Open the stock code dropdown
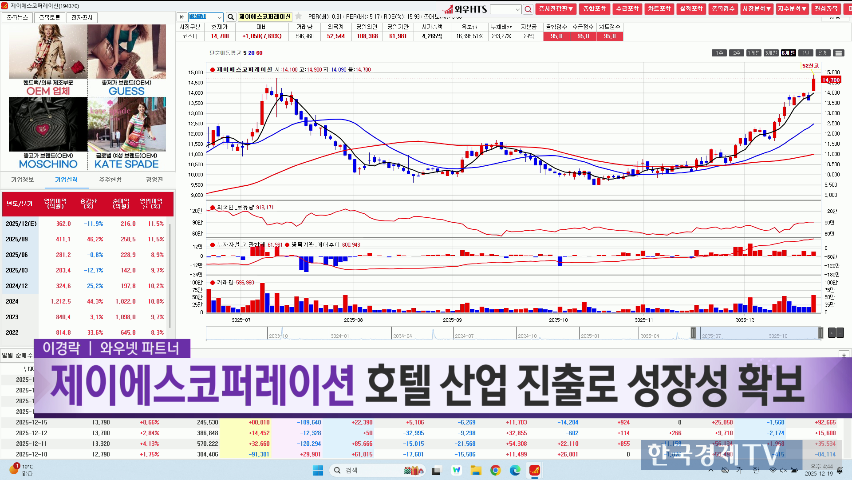852x480 pixels. 219,17
